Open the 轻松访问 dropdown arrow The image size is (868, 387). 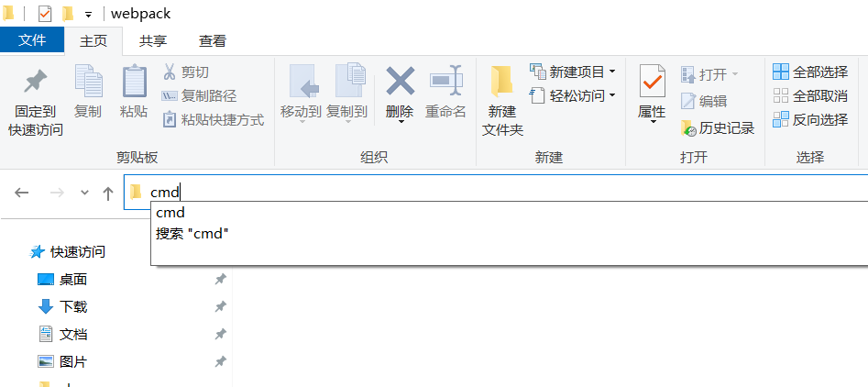[x=612, y=95]
